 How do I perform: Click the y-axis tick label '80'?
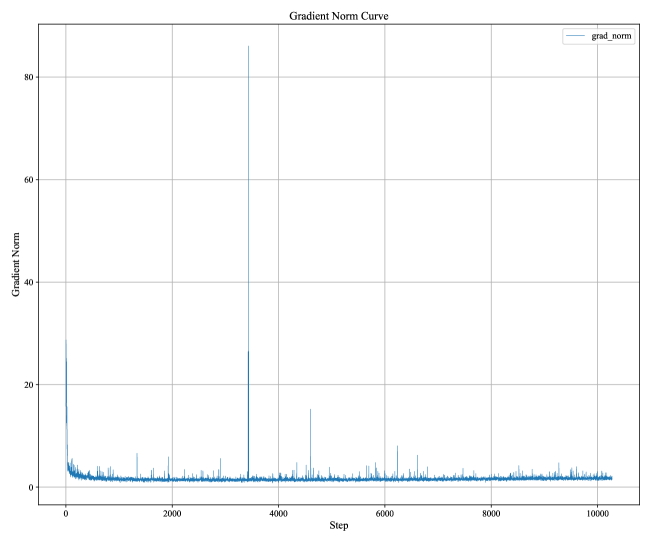(x=29, y=77)
